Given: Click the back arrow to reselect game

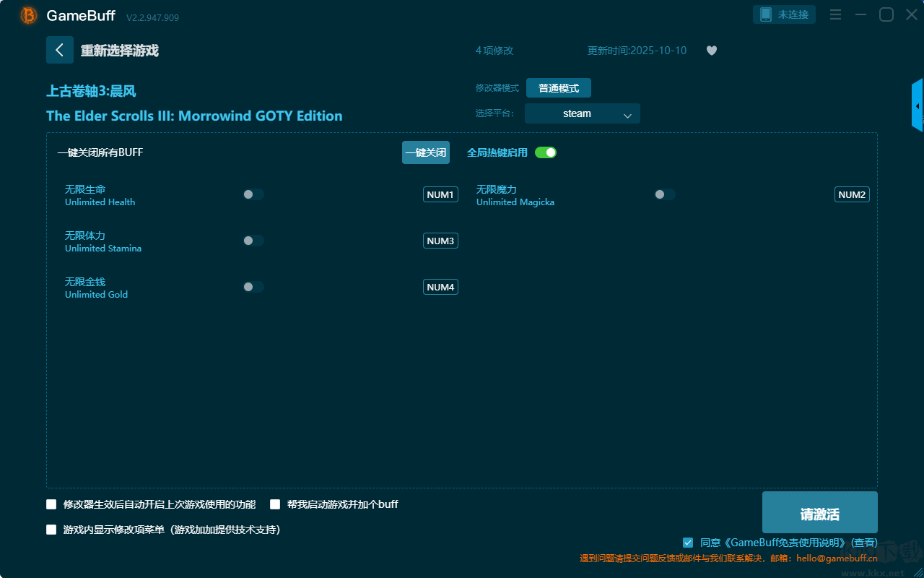Looking at the screenshot, I should tap(59, 50).
